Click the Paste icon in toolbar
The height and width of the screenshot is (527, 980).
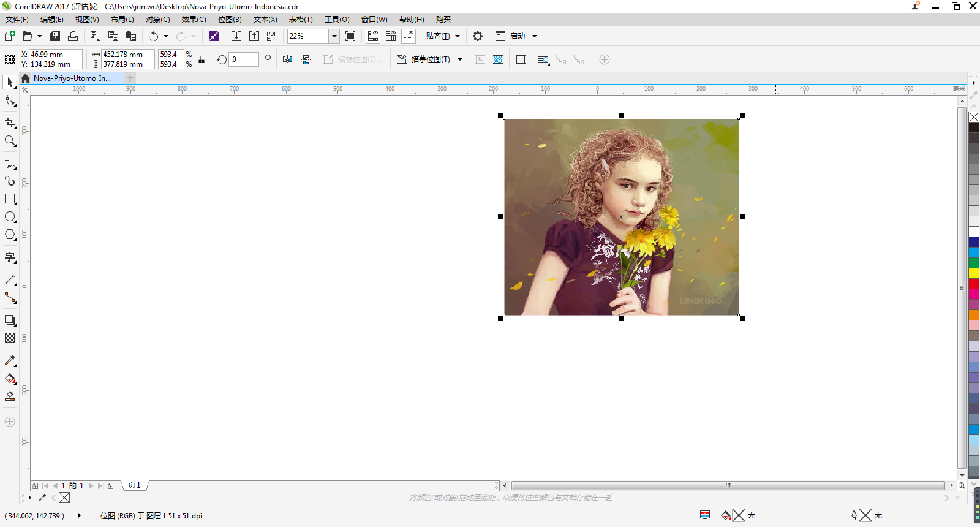[130, 36]
